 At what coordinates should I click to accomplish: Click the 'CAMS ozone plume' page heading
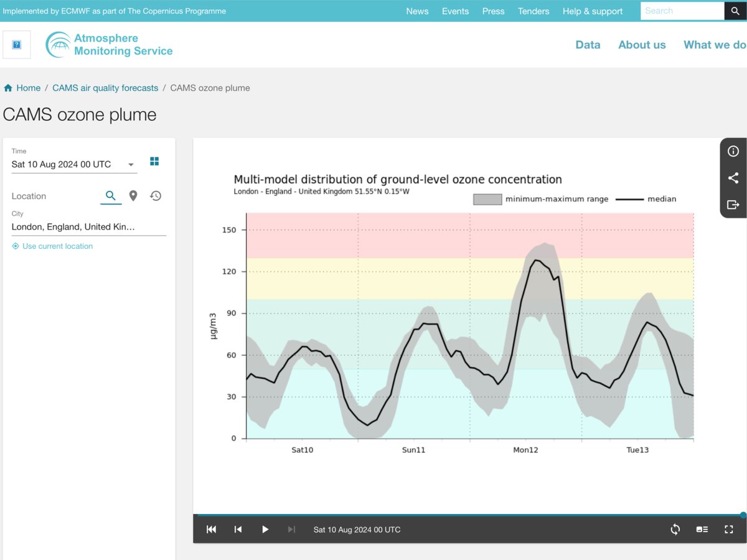80,114
